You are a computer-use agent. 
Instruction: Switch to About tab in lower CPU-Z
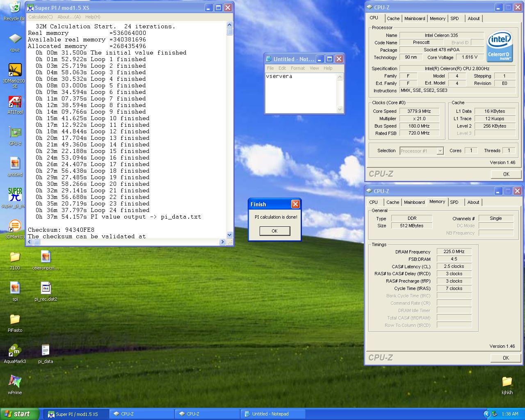coord(473,202)
